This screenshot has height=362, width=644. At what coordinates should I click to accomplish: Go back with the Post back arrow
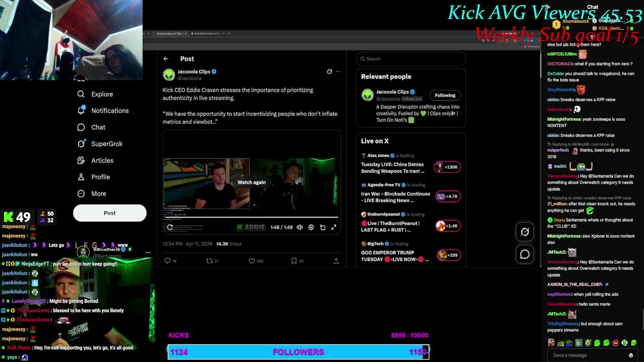pos(166,59)
